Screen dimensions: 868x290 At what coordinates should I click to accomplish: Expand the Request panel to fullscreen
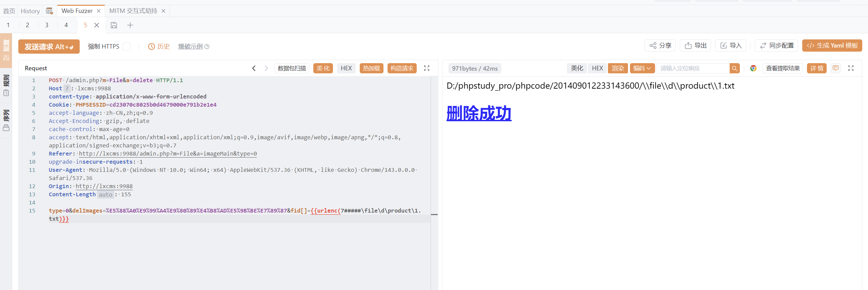click(427, 68)
